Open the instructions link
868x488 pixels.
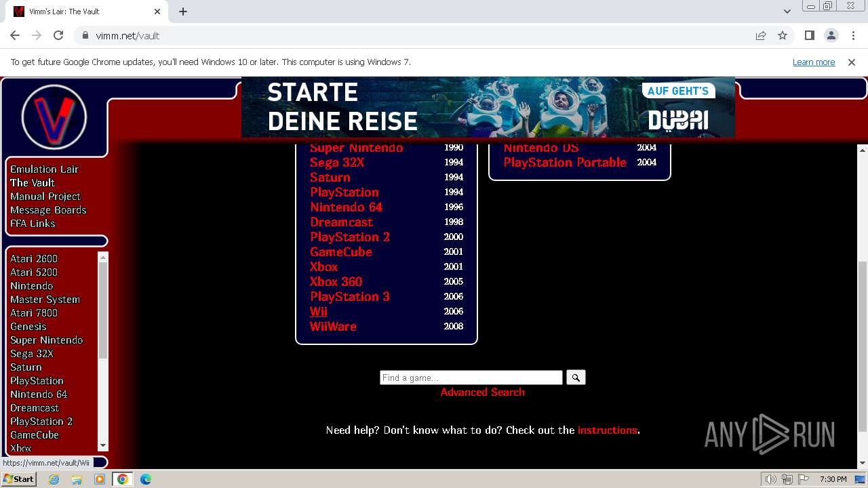(x=608, y=430)
